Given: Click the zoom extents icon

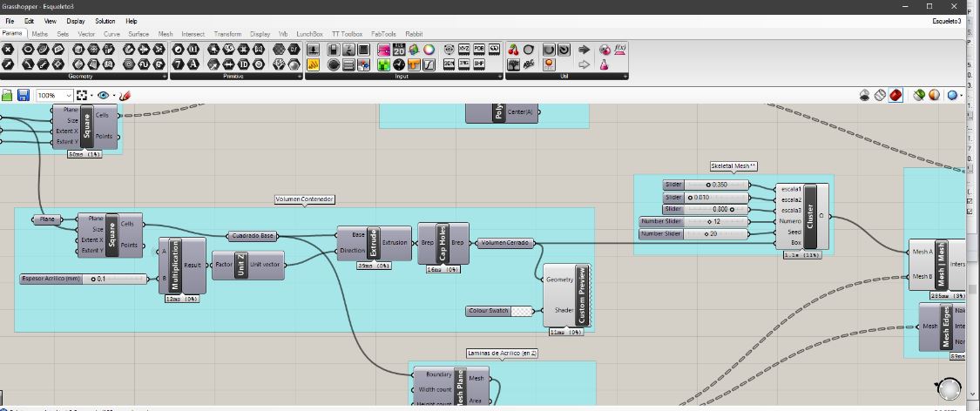Looking at the screenshot, I should (x=82, y=96).
